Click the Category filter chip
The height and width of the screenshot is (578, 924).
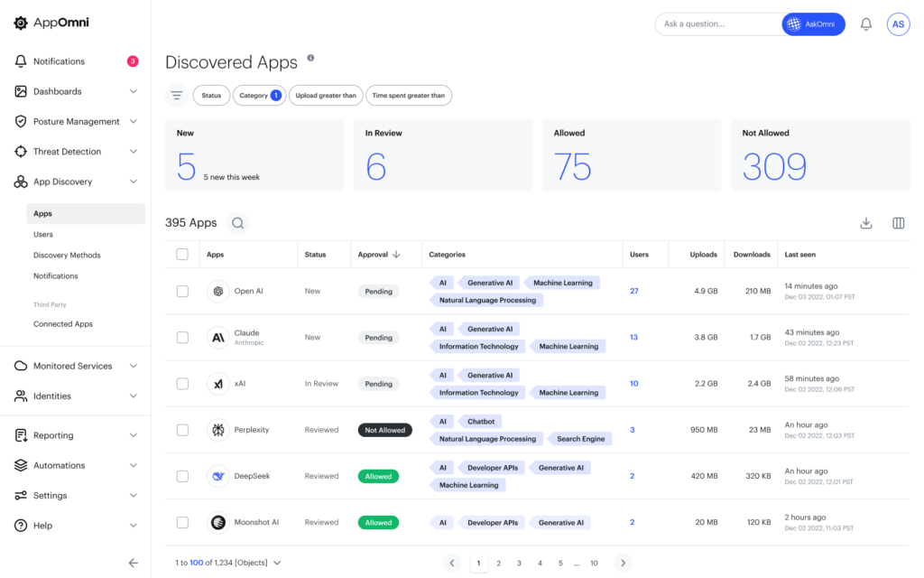coord(259,96)
